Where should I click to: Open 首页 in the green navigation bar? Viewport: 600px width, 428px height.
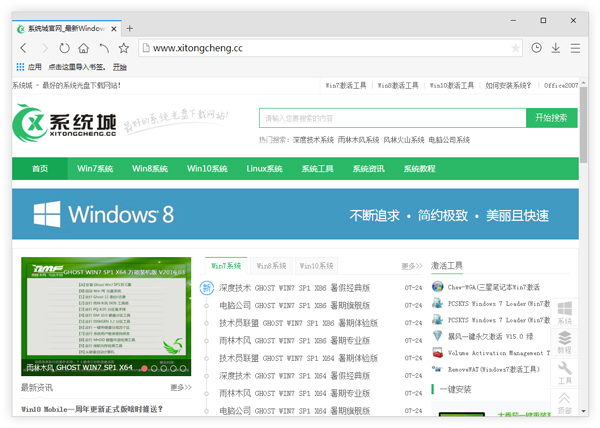point(40,169)
